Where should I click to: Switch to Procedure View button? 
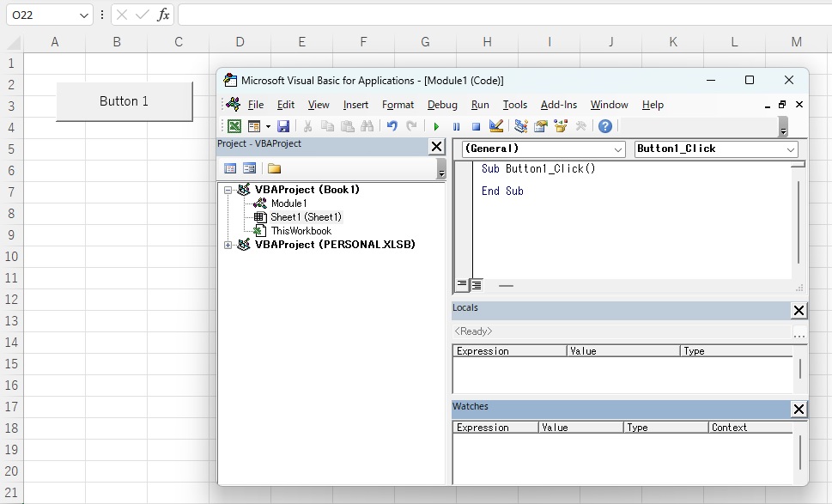462,285
